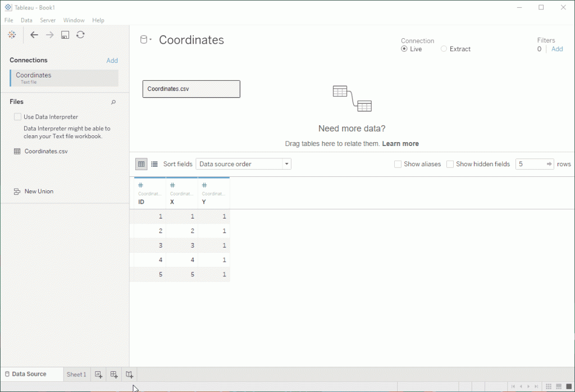
Task: Switch to the Sheet 1 tab
Action: pos(76,375)
